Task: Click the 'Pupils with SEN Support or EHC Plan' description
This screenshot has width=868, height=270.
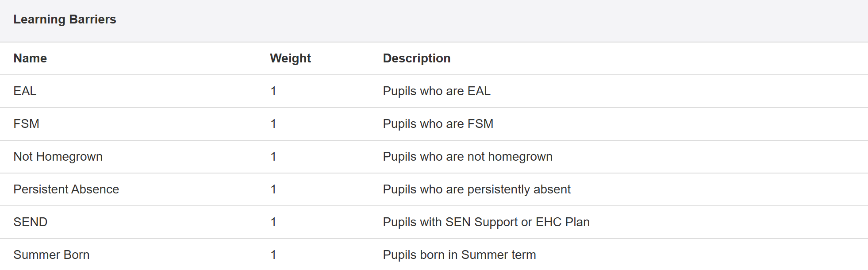Action: point(486,222)
